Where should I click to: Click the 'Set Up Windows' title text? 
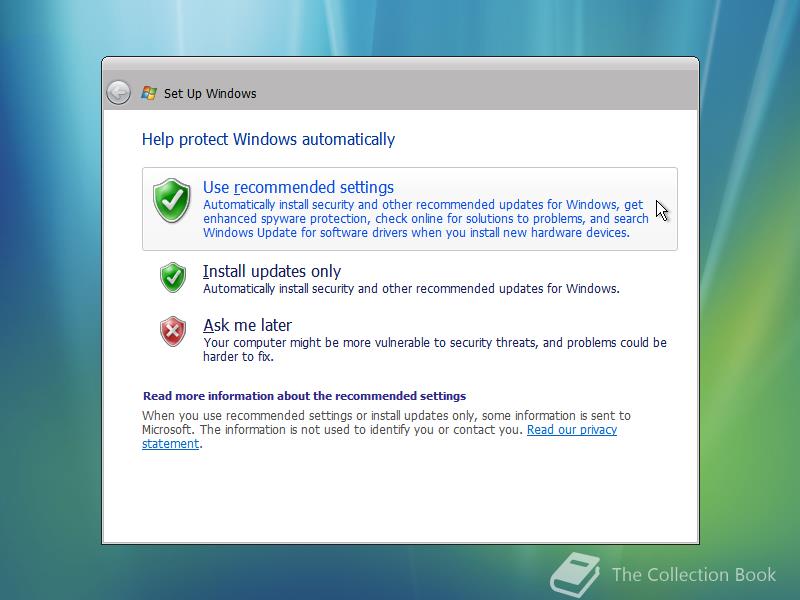click(x=210, y=93)
